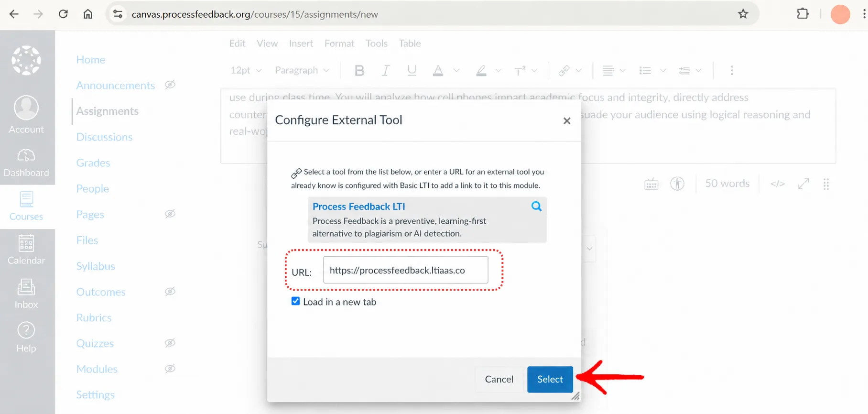Toggle Pages visibility eye icon
Viewport: 868px width, 414px height.
[170, 214]
